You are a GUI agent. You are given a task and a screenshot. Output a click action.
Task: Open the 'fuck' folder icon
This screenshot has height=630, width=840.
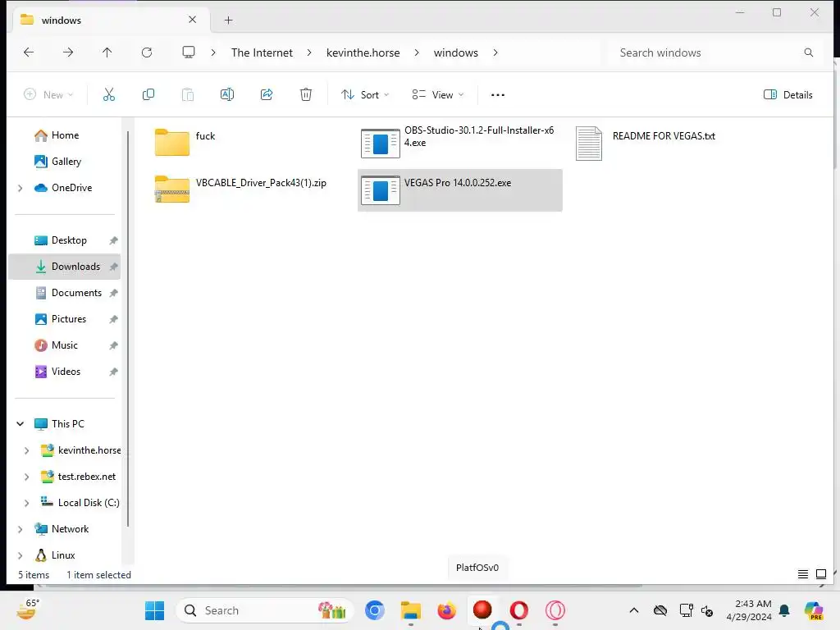[x=172, y=143]
